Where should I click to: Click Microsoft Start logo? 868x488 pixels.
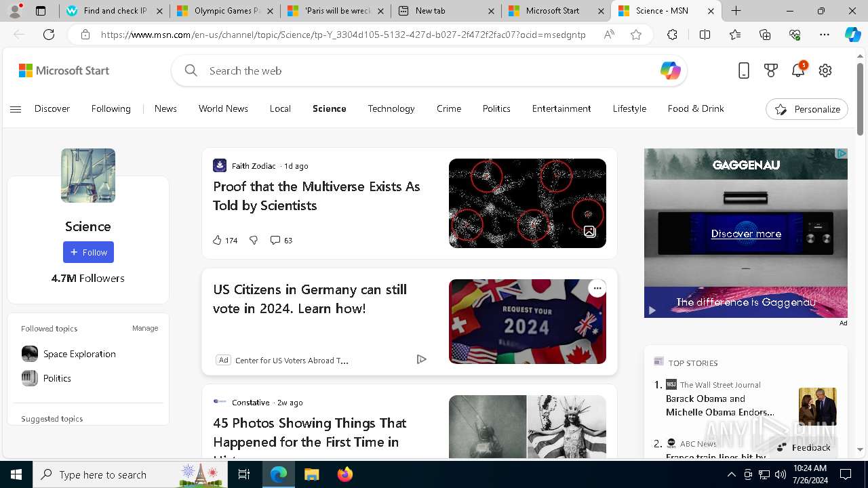[64, 70]
